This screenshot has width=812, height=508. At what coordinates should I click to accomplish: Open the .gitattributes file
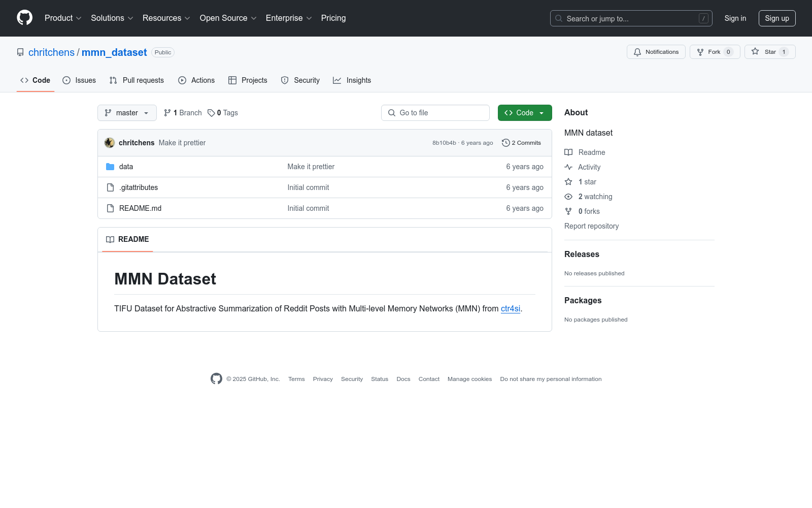(139, 187)
